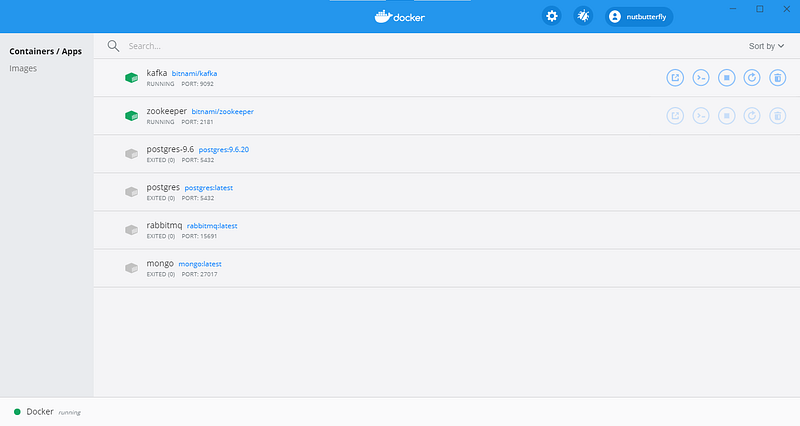
Task: Select the postgres container name
Action: coord(163,187)
